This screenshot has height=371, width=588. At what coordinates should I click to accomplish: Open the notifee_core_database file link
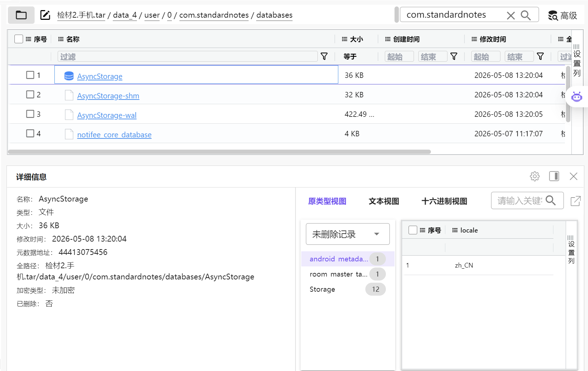(x=114, y=135)
